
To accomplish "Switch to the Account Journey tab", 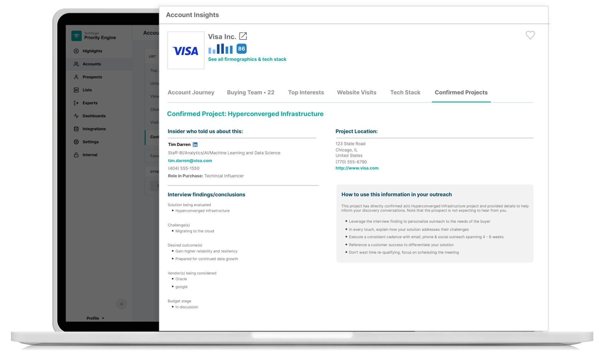I will (191, 92).
